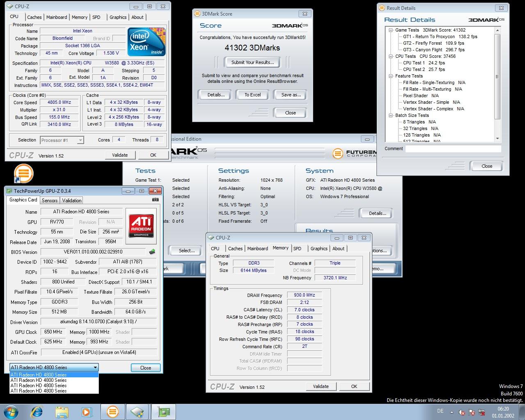Viewport: 525px width, 420px height.
Task: Click Submit Your Results button
Action: pyautogui.click(x=253, y=62)
